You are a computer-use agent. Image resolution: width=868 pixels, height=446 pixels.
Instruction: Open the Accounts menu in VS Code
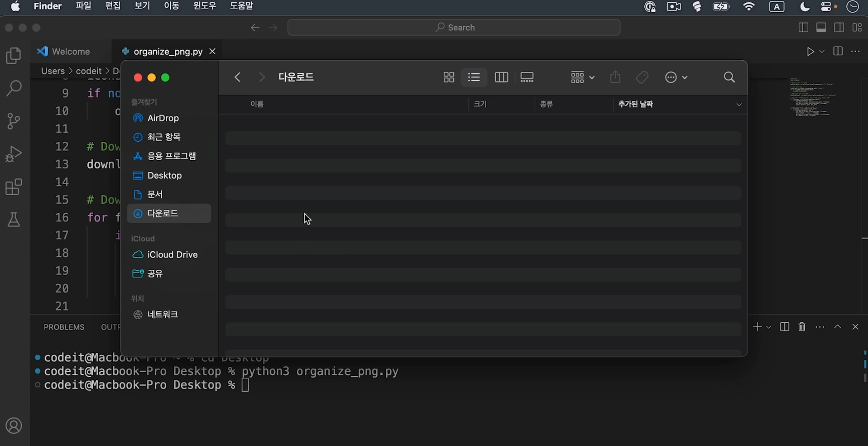[x=14, y=426]
